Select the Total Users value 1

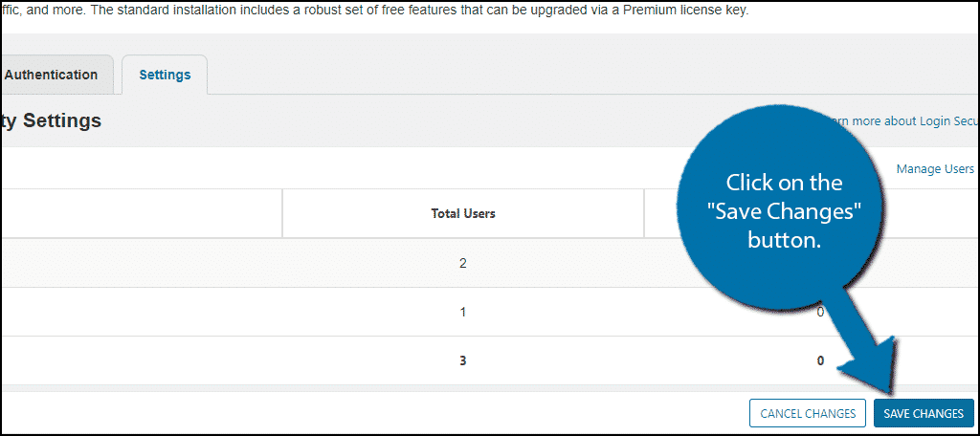(x=463, y=312)
